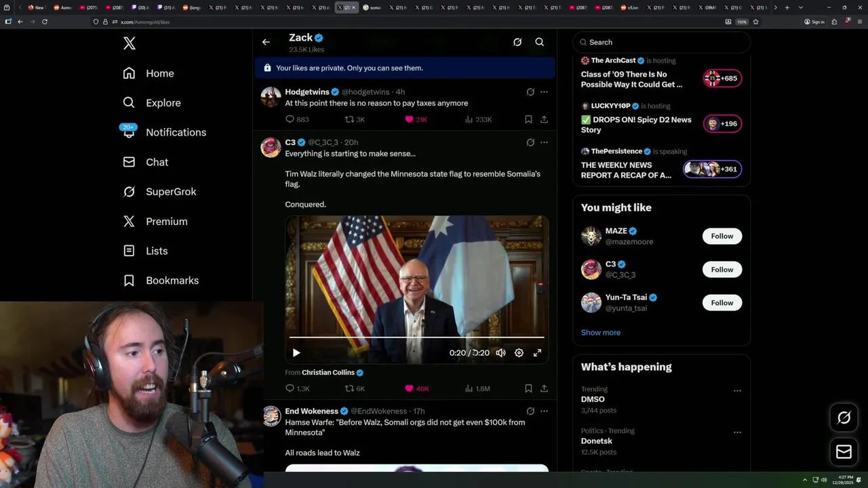Open a new browser tab
This screenshot has width=868, height=488.
pos(787,7)
